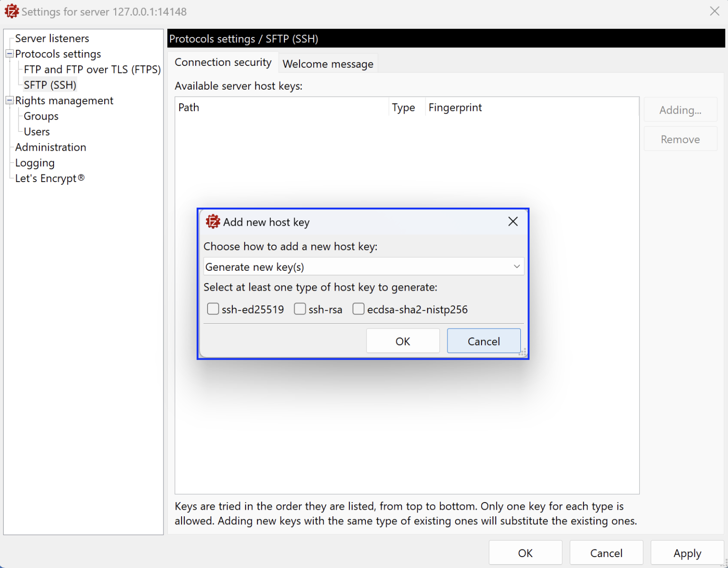The height and width of the screenshot is (568, 728).
Task: Open the SFTP (SSH) settings page
Action: (50, 84)
